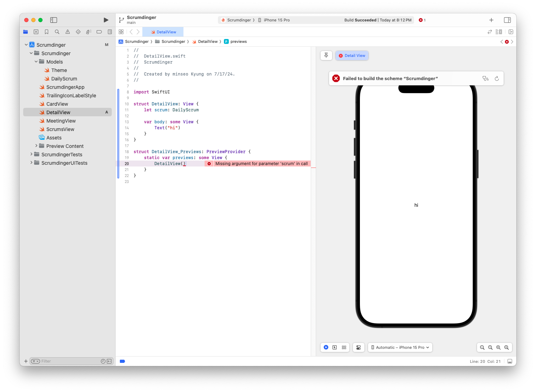Screen dimensions: 536x392
Task: Add editor on right
Action: (x=511, y=32)
